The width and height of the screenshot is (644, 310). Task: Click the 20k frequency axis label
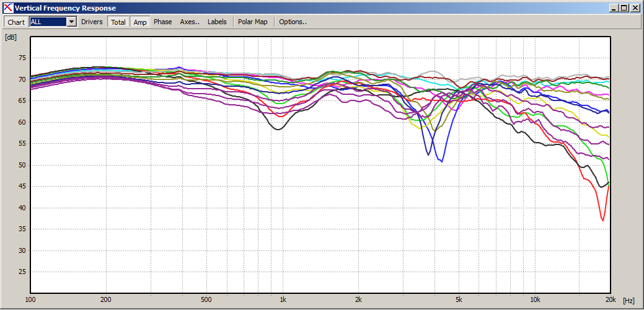(x=611, y=299)
